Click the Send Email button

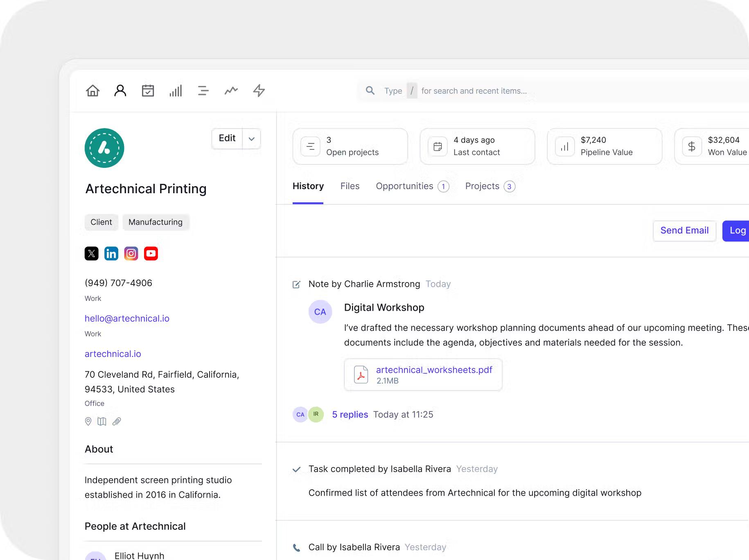(684, 231)
